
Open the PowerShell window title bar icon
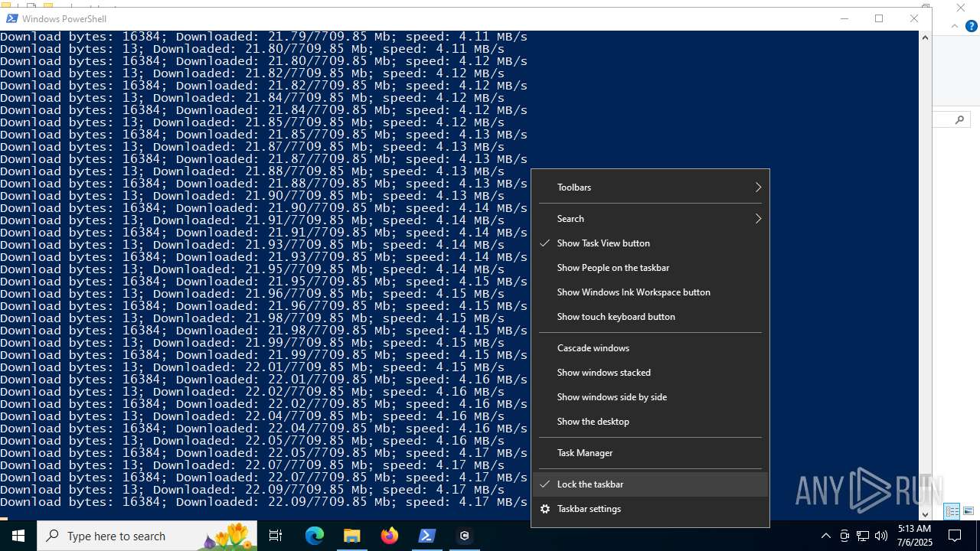[x=11, y=18]
